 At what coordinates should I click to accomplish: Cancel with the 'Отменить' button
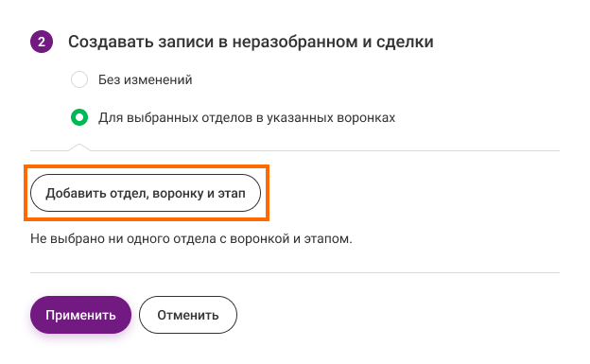pos(188,315)
